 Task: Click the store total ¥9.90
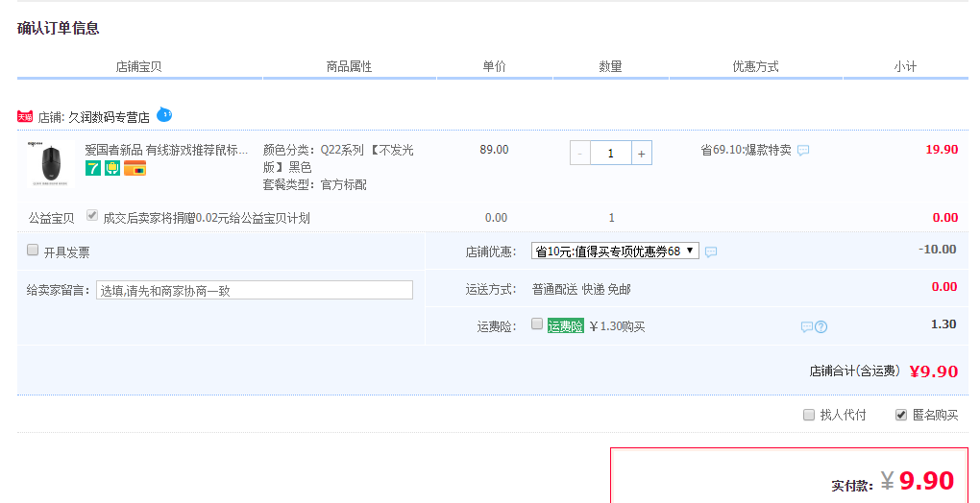[934, 371]
